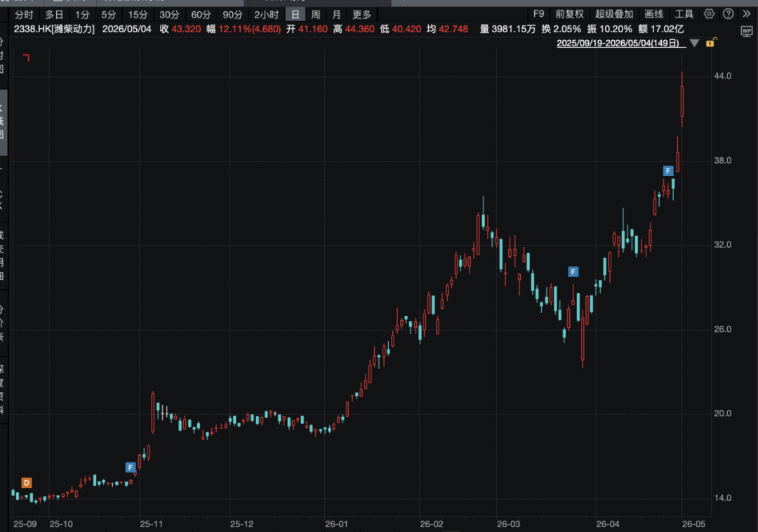Click the open price 41.160

click(x=313, y=29)
